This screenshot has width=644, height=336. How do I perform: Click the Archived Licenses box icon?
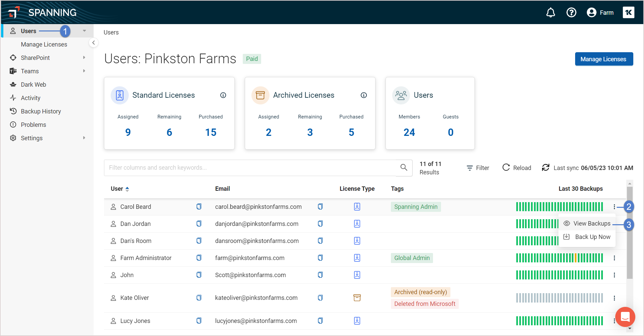point(260,95)
